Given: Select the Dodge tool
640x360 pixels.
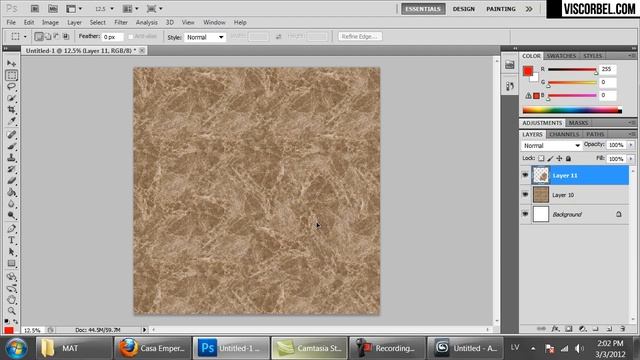Looking at the screenshot, I should tap(11, 215).
